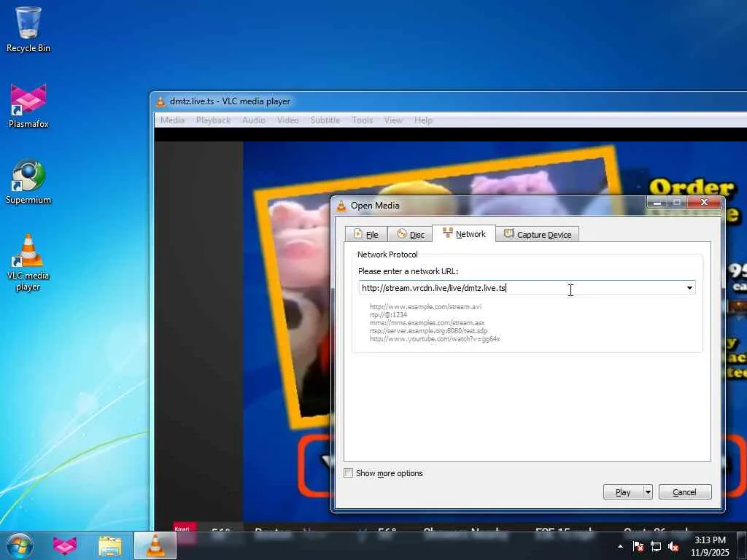Click the Play button
Image resolution: width=747 pixels, height=560 pixels.
click(x=623, y=492)
